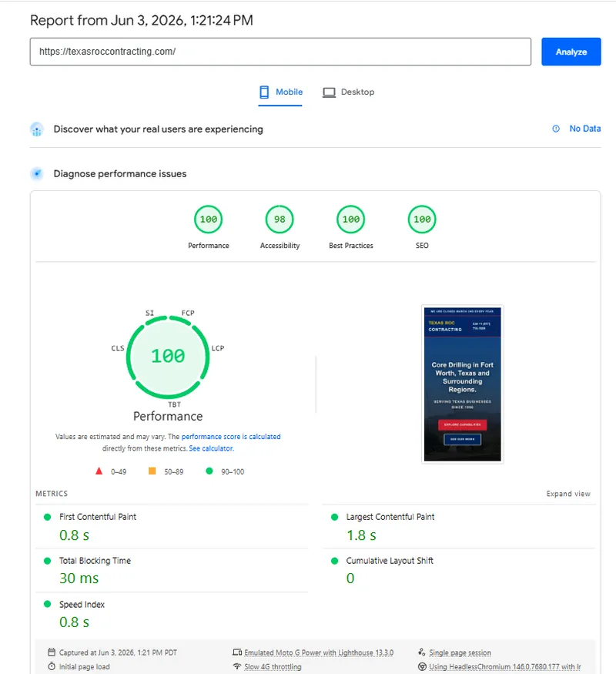Viewport: 616px width, 674px height.
Task: Click wifi icon beside Slow 4G throttling
Action: pos(237,666)
